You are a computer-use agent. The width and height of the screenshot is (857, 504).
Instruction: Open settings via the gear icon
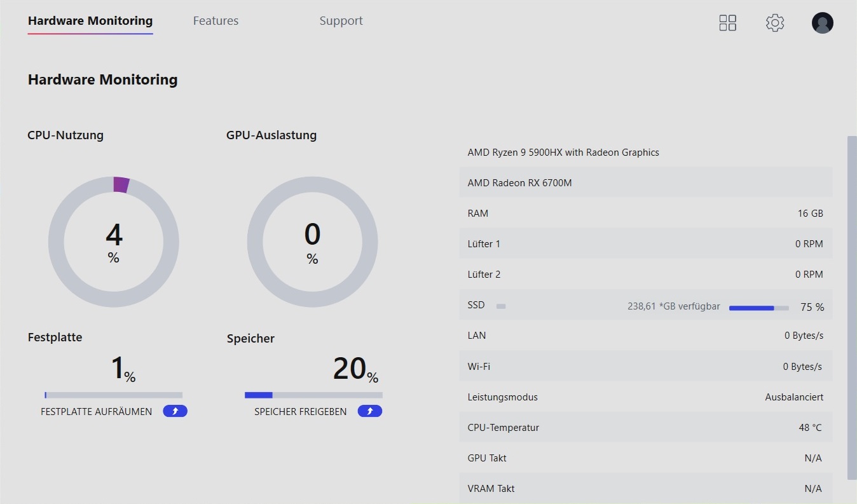coord(774,23)
